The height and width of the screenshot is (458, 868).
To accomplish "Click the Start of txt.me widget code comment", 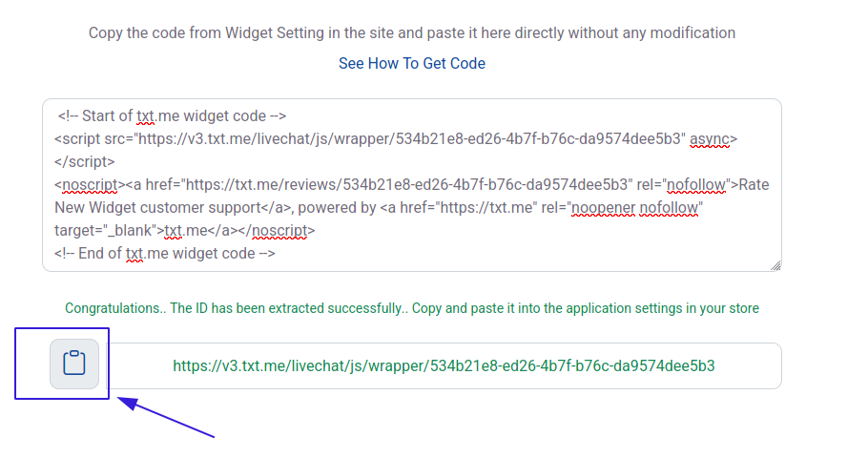I will 172,115.
